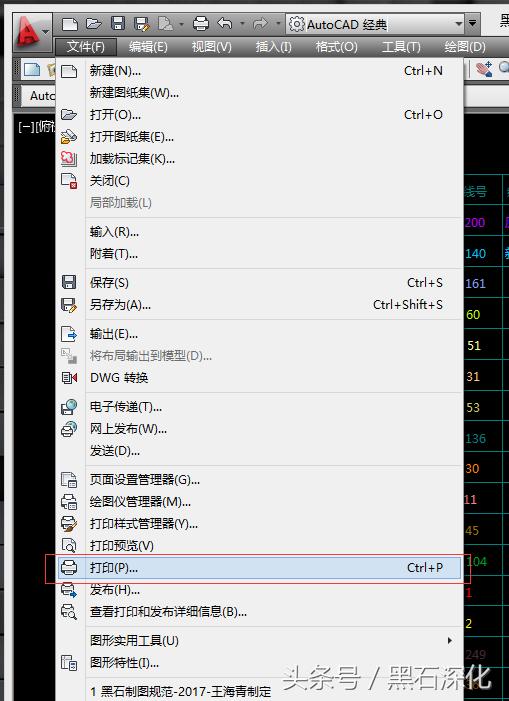
Task: Choose 打印样式管理器(Y)... menu entry
Action: [260, 524]
